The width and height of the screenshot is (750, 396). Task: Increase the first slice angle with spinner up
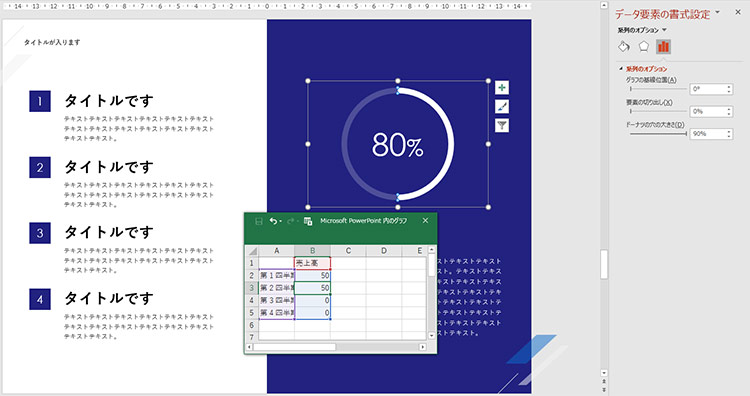pyautogui.click(x=729, y=87)
